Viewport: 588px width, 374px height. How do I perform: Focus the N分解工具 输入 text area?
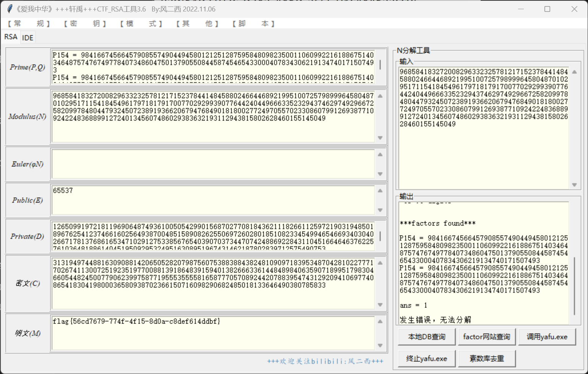[484, 128]
